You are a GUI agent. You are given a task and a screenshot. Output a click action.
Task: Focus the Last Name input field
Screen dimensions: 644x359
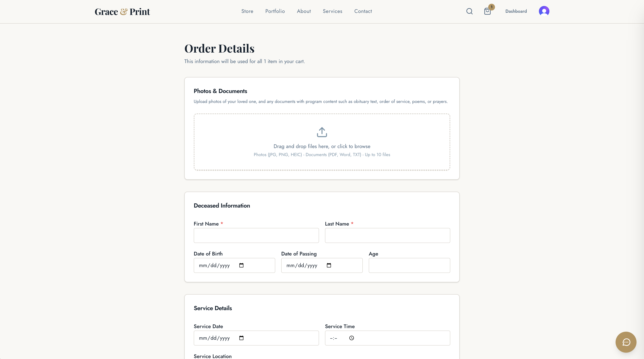pos(387,235)
